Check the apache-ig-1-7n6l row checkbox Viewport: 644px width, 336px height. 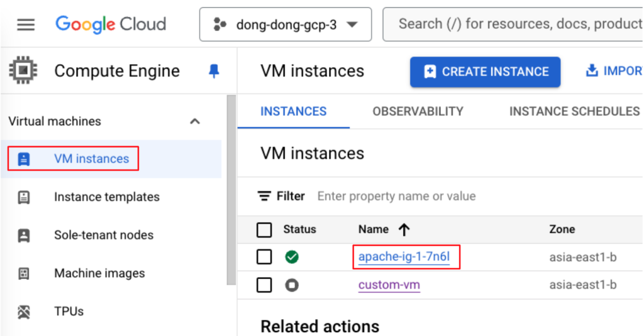[264, 257]
